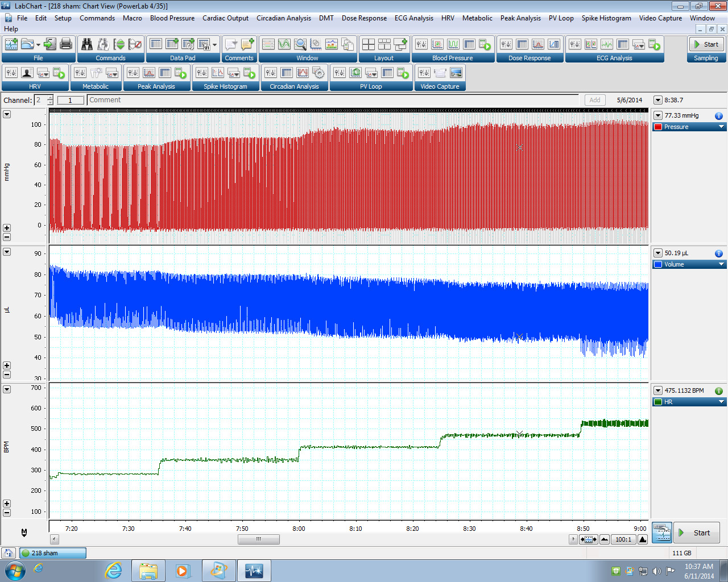Screen dimensions: 728x582
Task: Open the Volume channel dropdown
Action: 721,264
